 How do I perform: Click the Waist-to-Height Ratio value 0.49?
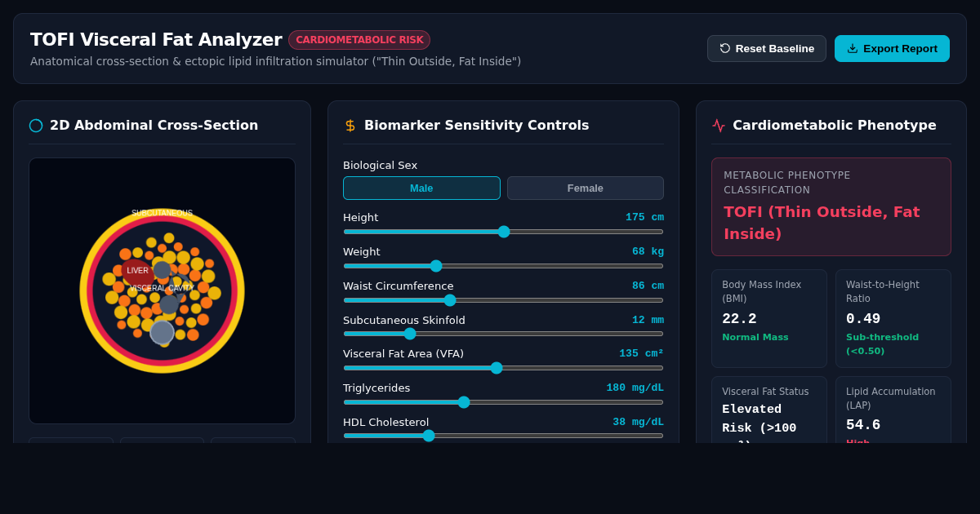coord(863,319)
